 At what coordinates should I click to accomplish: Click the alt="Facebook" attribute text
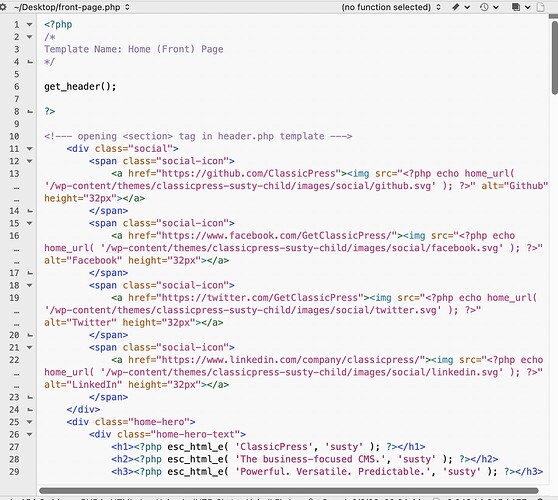[83, 260]
